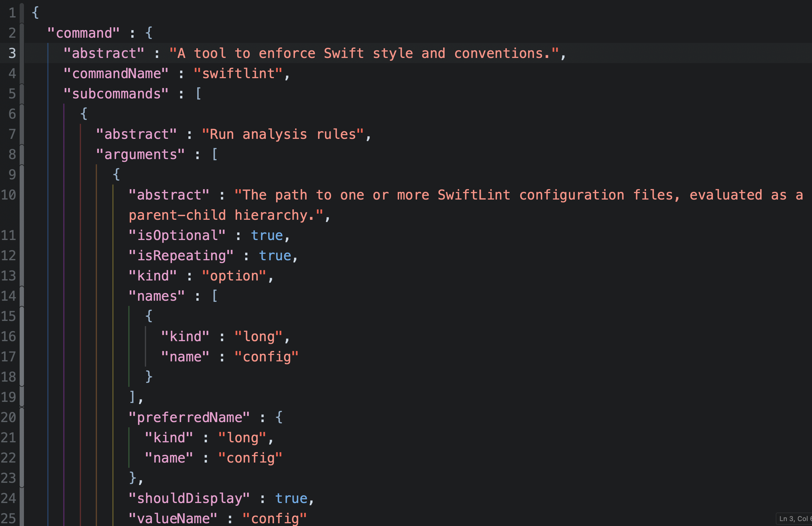This screenshot has width=812, height=526.
Task: Click the "option" value on line 13
Action: pyautogui.click(x=235, y=276)
